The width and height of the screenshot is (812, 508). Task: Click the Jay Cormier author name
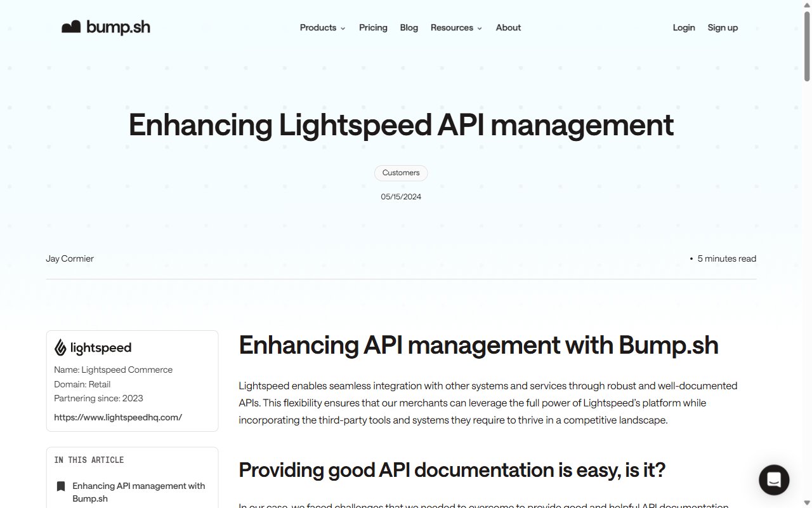point(70,258)
